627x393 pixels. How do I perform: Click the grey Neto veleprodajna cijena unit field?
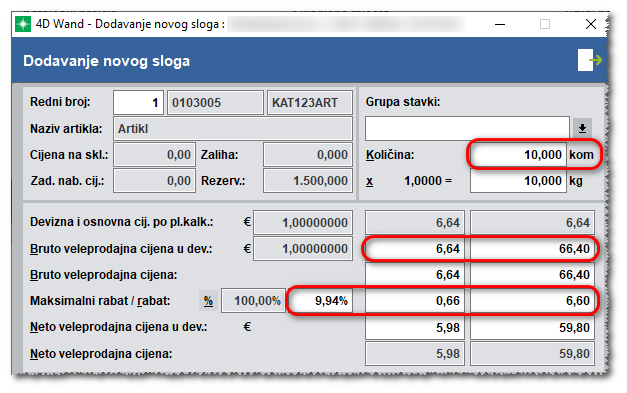click(x=415, y=353)
